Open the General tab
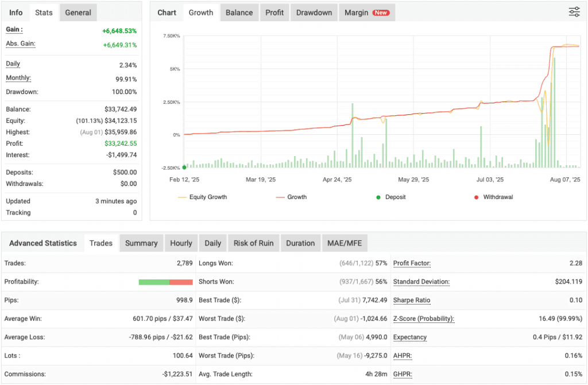This screenshot has width=588, height=385. point(78,12)
